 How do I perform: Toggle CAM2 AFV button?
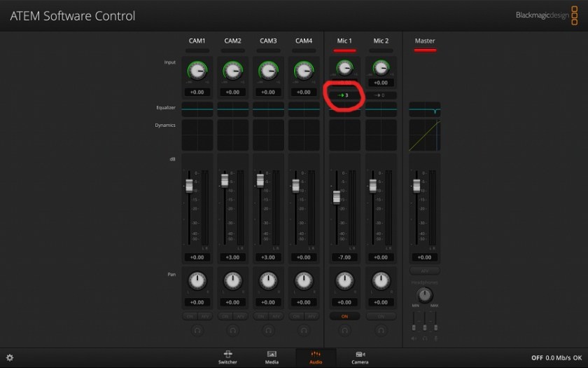tap(240, 317)
